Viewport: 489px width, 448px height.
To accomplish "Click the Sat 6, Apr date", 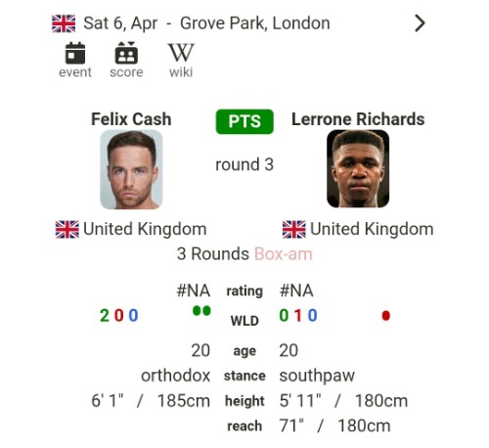I will point(120,23).
